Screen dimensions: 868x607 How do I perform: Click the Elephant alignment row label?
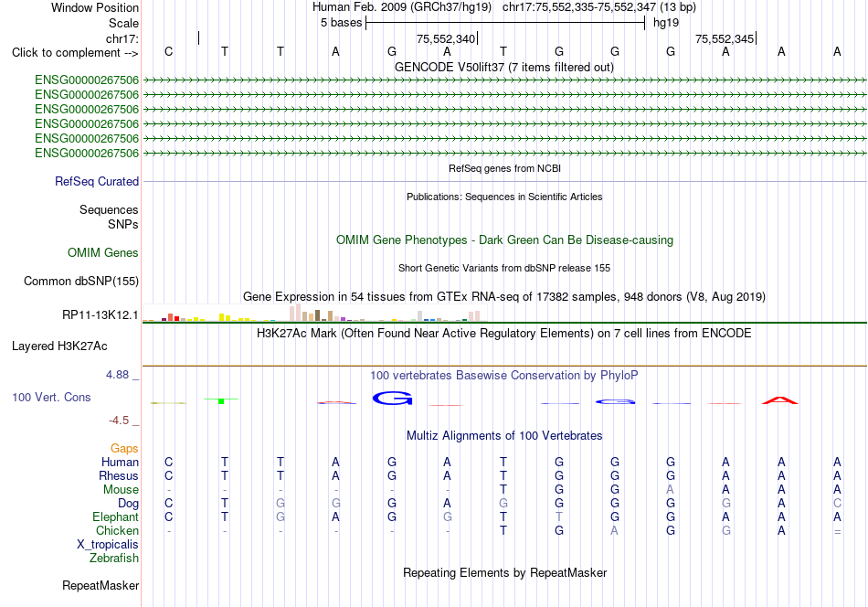(x=116, y=517)
